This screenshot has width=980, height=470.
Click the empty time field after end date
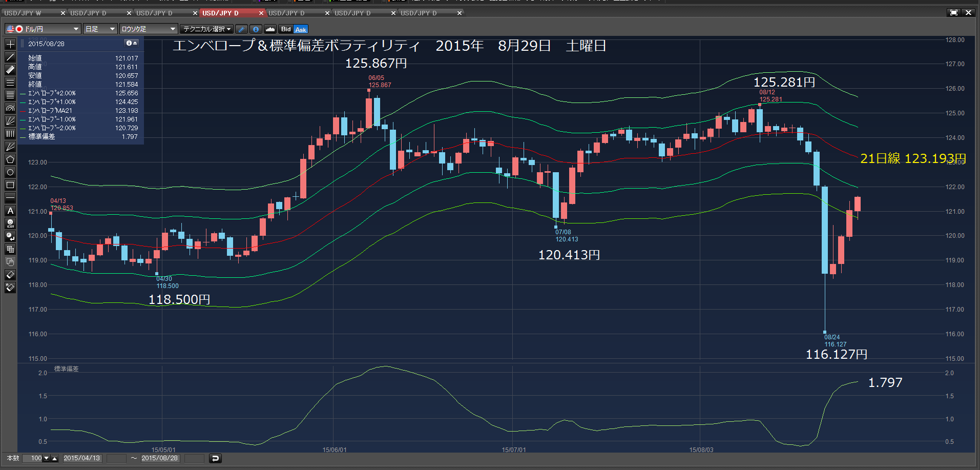click(194, 458)
